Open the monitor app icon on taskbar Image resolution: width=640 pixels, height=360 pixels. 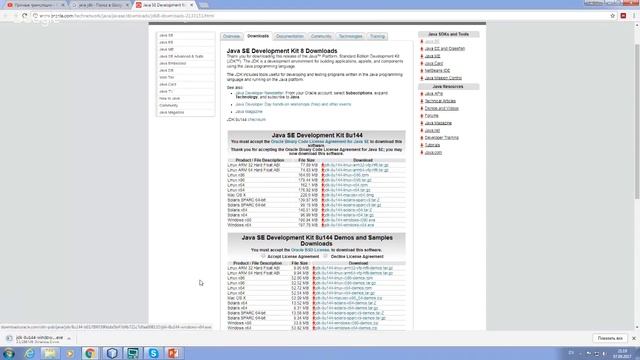pyautogui.click(x=133, y=353)
